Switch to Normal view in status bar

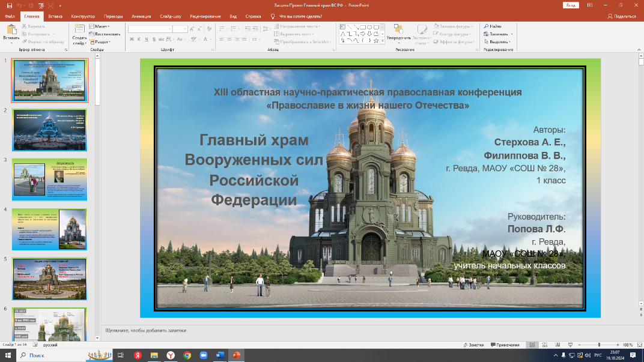pos(533,345)
